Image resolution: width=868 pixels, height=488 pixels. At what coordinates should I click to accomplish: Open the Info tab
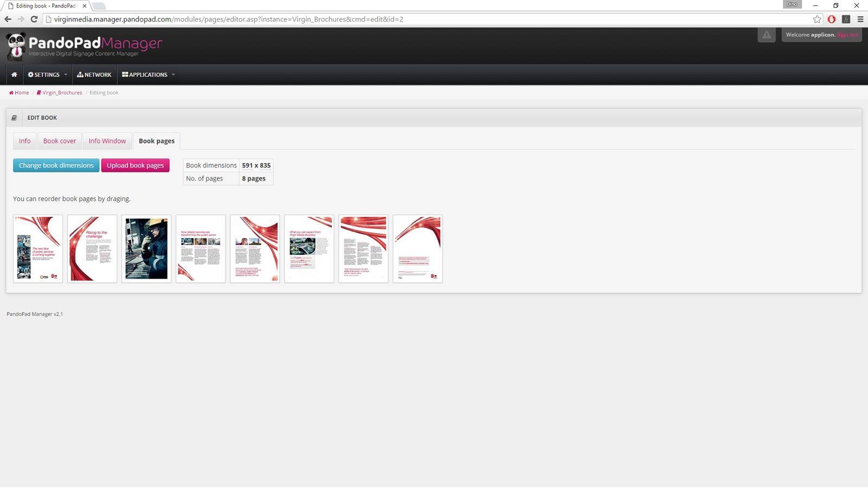click(24, 141)
